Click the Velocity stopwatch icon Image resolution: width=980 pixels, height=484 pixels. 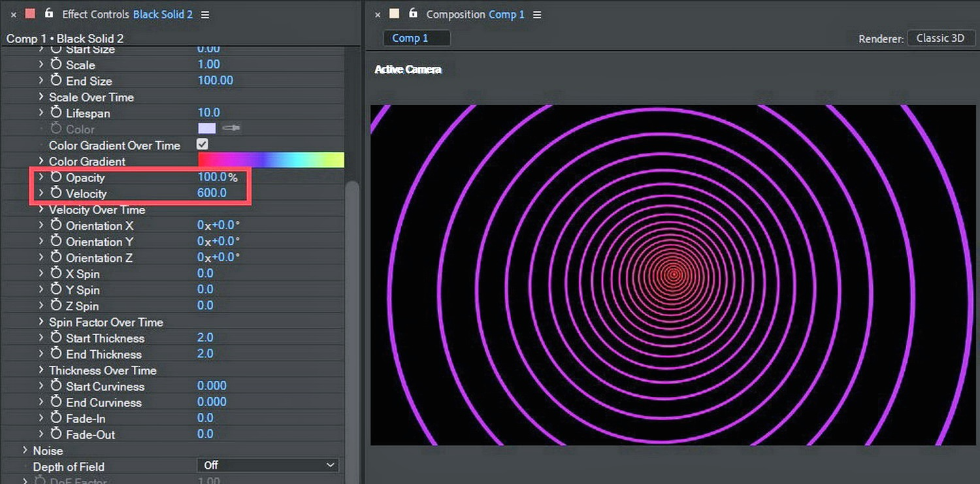point(56,193)
